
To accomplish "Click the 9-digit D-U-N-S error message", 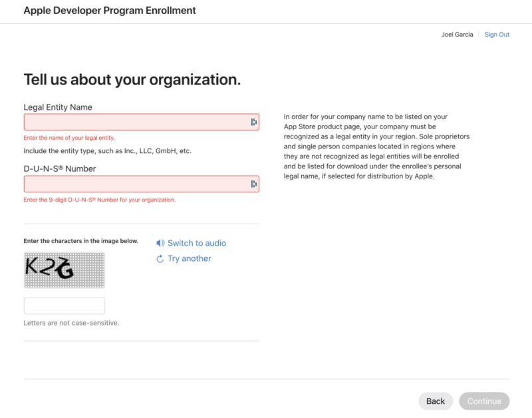I will (x=98, y=199).
